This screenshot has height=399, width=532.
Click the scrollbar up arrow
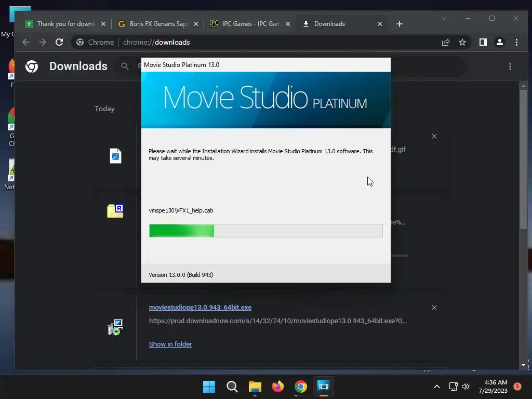(x=524, y=86)
